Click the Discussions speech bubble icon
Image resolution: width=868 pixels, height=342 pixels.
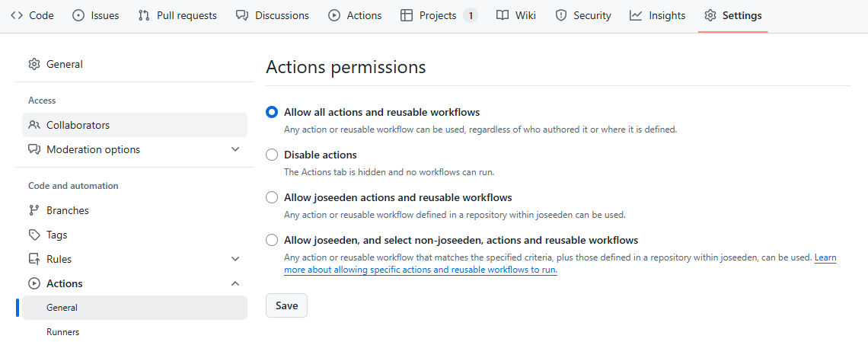242,15
